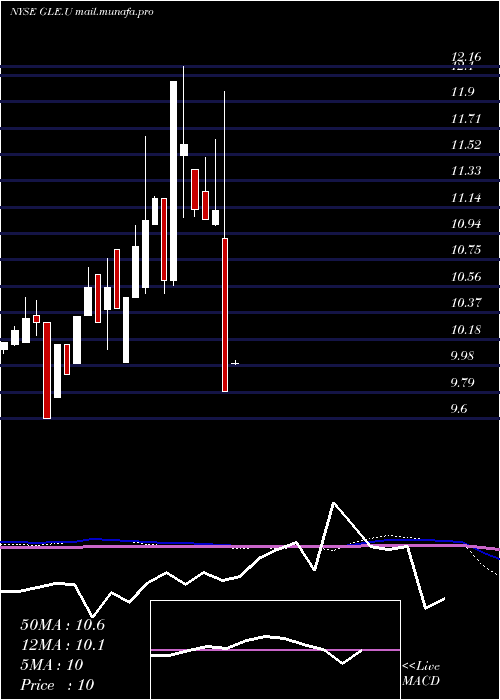Click the 9.98 price axis label
The image size is (500, 700).
[462, 356]
